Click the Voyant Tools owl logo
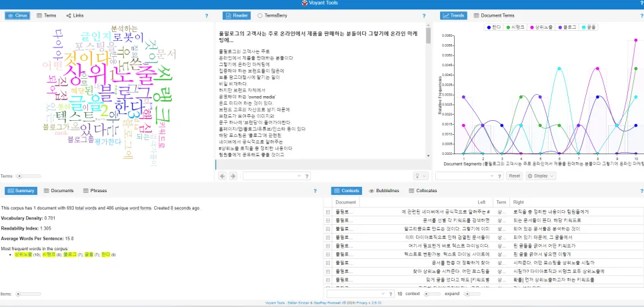Screen dimensions: 644x307 [305, 3]
